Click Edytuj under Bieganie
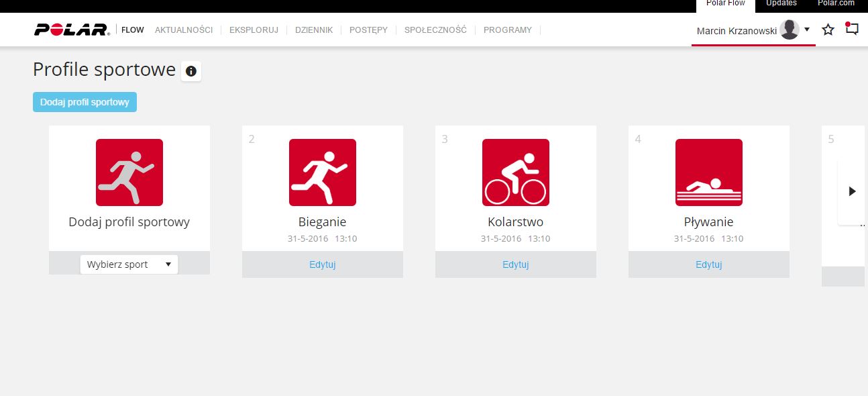 point(323,264)
